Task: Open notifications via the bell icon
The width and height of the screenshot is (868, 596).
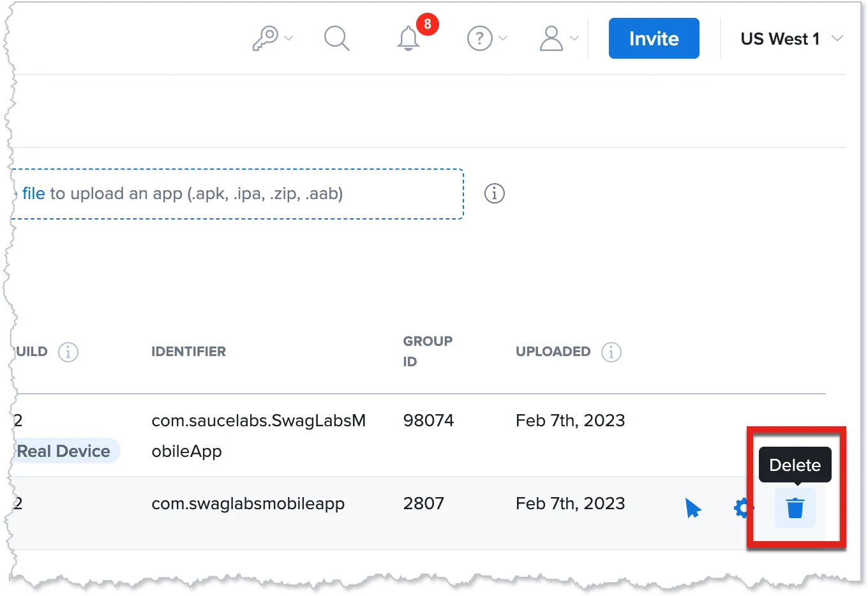Action: point(408,40)
